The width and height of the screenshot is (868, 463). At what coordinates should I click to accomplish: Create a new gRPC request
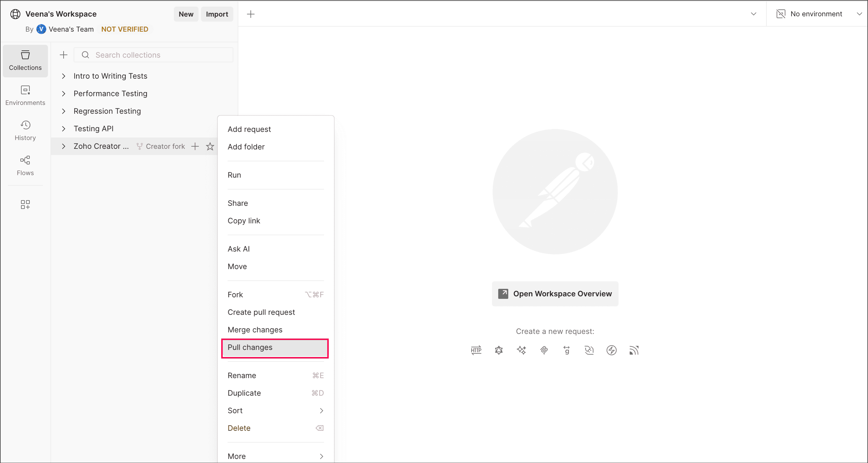[567, 350]
